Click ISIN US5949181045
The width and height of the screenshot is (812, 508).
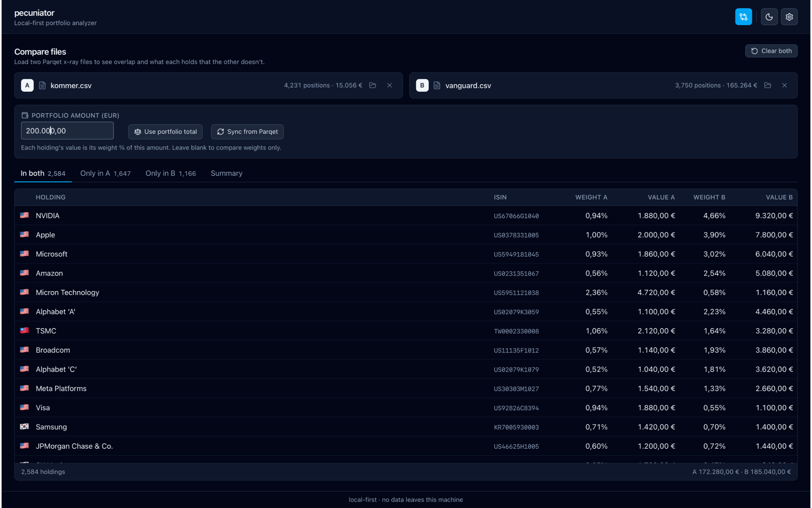[x=516, y=254]
